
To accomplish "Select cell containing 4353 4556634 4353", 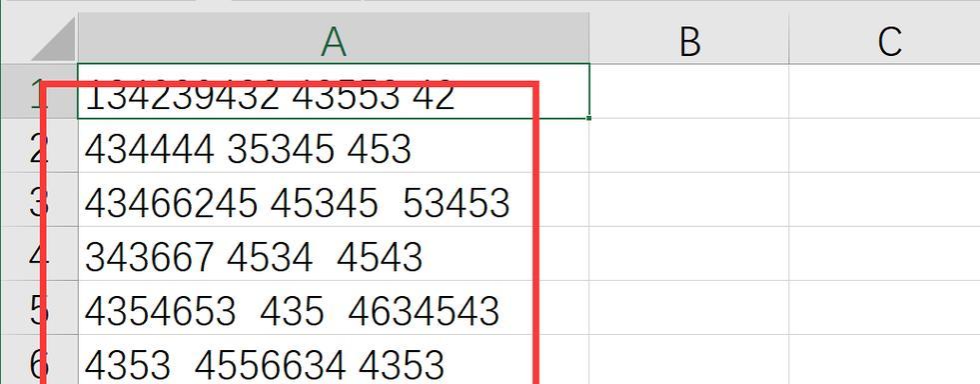I will point(333,359).
